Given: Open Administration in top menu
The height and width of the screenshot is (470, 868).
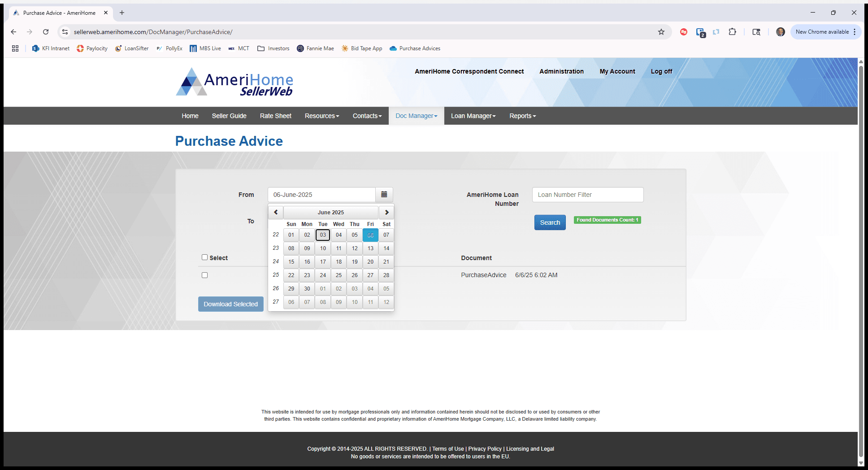Looking at the screenshot, I should pos(561,71).
